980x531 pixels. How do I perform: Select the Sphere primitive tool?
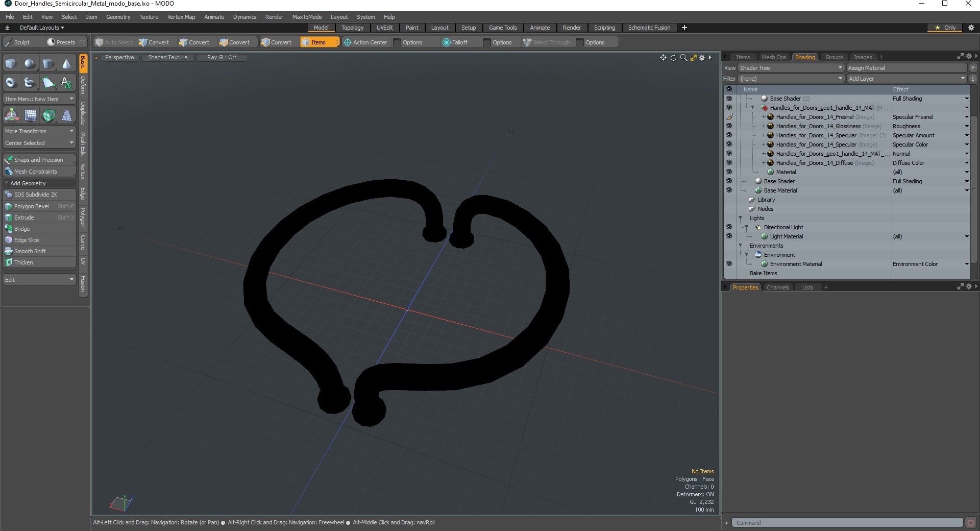point(30,64)
